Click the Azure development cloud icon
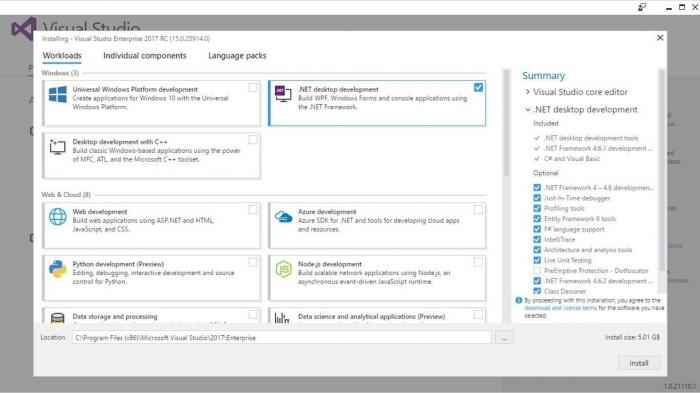The image size is (700, 393). click(x=283, y=217)
